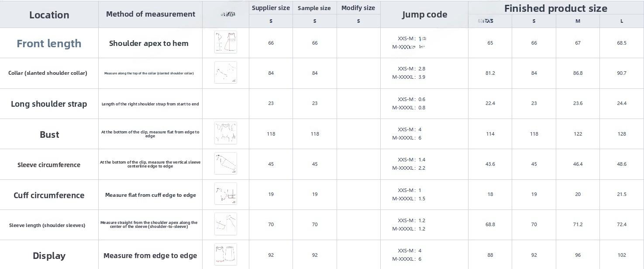The height and width of the screenshot is (269, 644).
Task: Select the Supplier size column header
Action: point(271,8)
